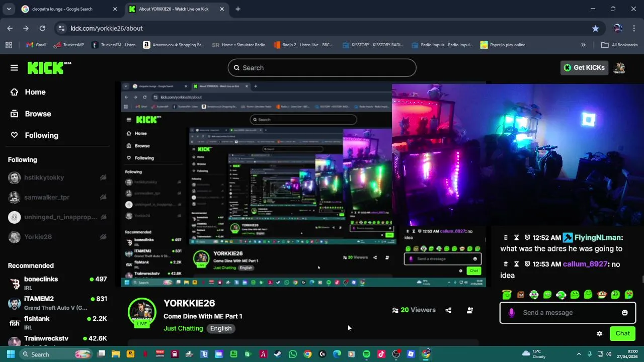This screenshot has height=362, width=644.
Task: Focus the Kick search box
Action: 322,68
